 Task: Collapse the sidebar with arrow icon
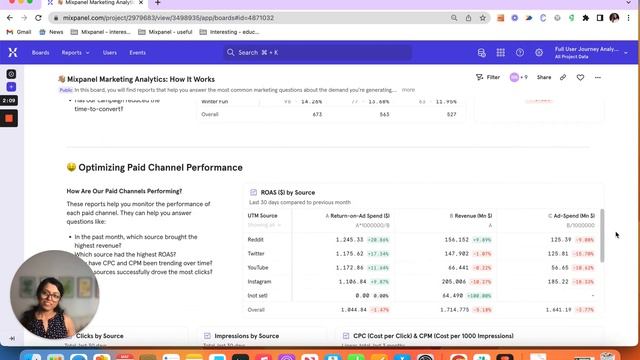[x=12, y=338]
